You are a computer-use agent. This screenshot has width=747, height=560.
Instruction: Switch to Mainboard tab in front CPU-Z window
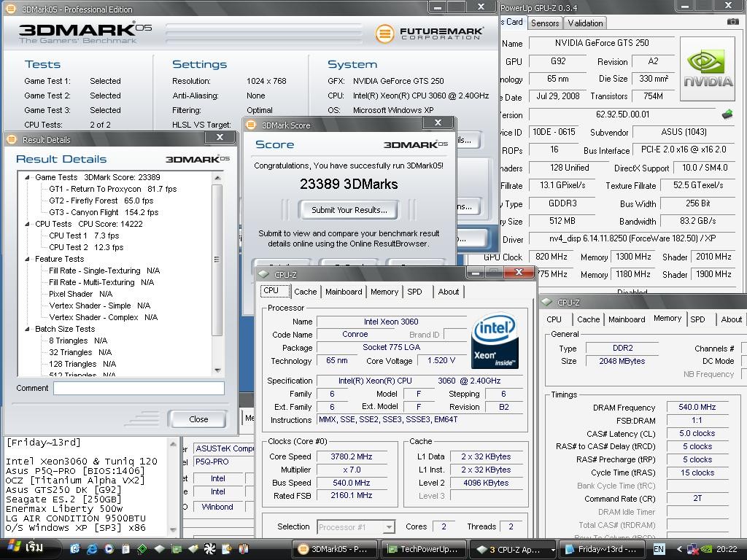coord(344,292)
